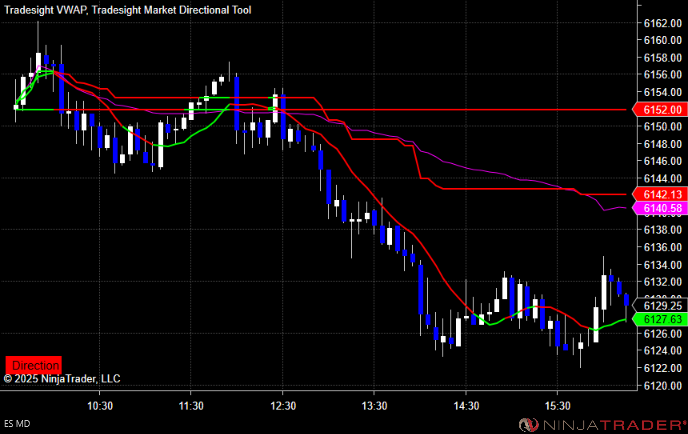Select the 6142.13 red price marker
The height and width of the screenshot is (434, 688).
point(659,194)
